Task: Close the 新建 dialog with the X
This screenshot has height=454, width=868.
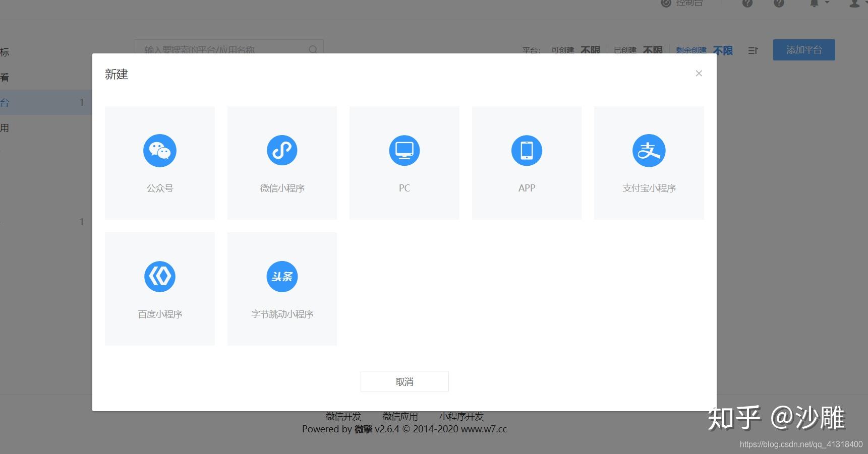Action: (699, 74)
